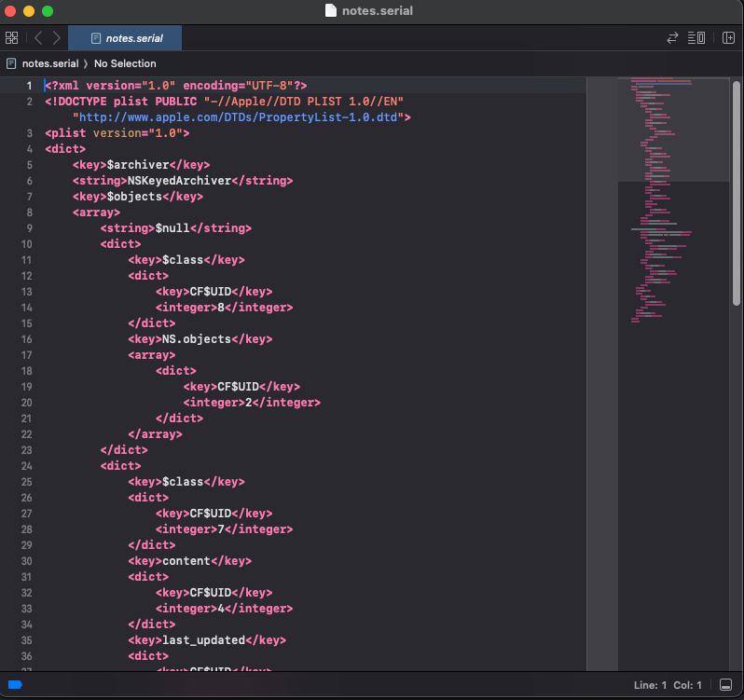744x700 pixels.
Task: Open the editor options lines icon
Action: 696,38
